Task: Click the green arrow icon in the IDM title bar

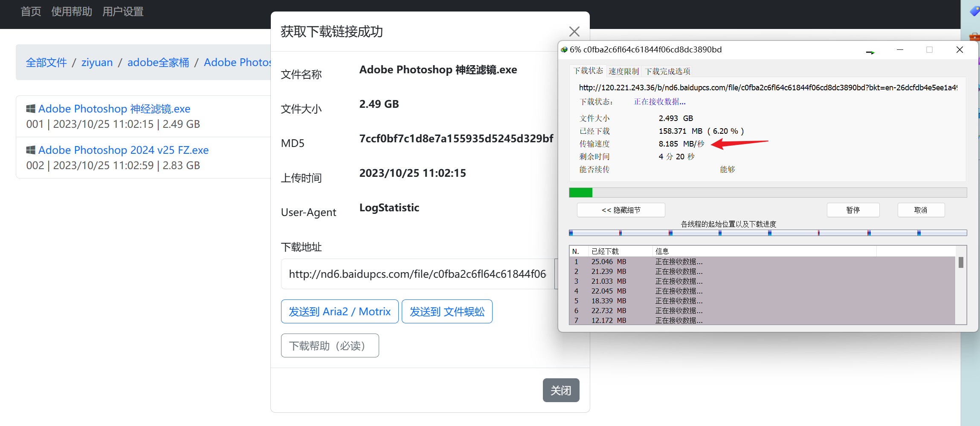Action: click(x=871, y=52)
